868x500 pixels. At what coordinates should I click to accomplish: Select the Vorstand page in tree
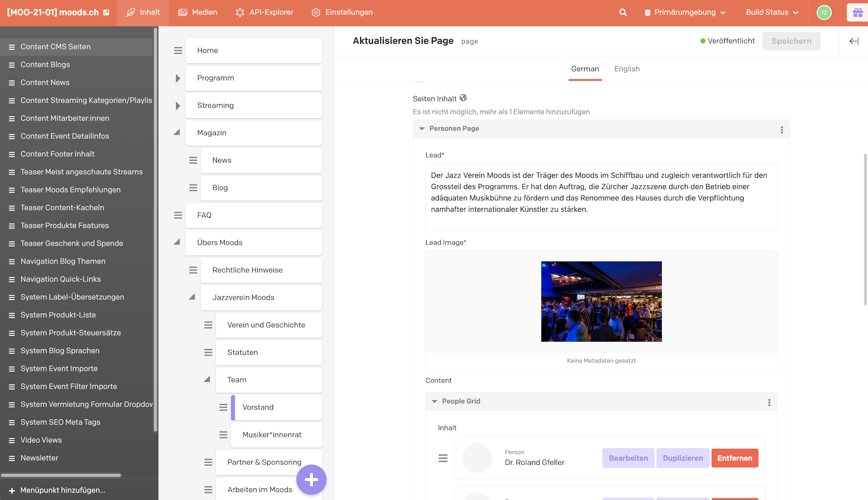point(276,407)
